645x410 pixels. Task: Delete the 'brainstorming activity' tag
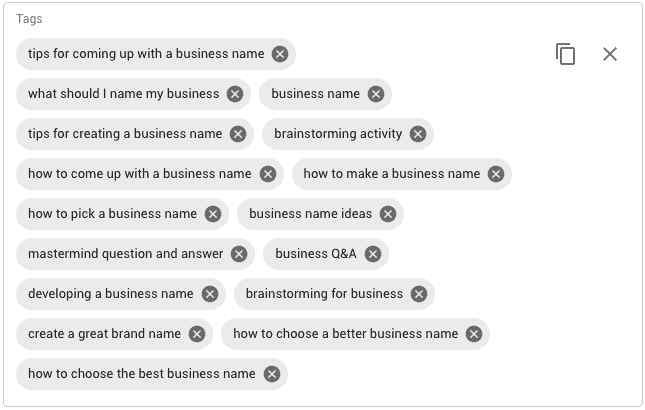(x=418, y=134)
